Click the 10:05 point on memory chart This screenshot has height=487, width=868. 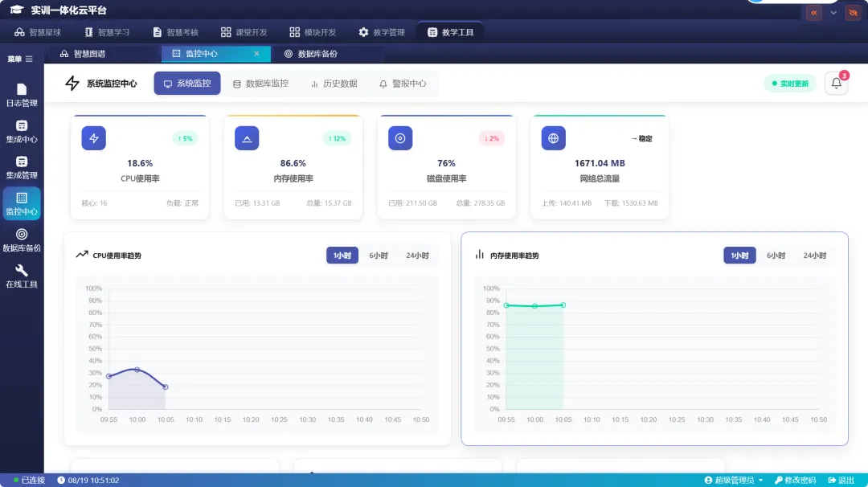[x=563, y=305]
